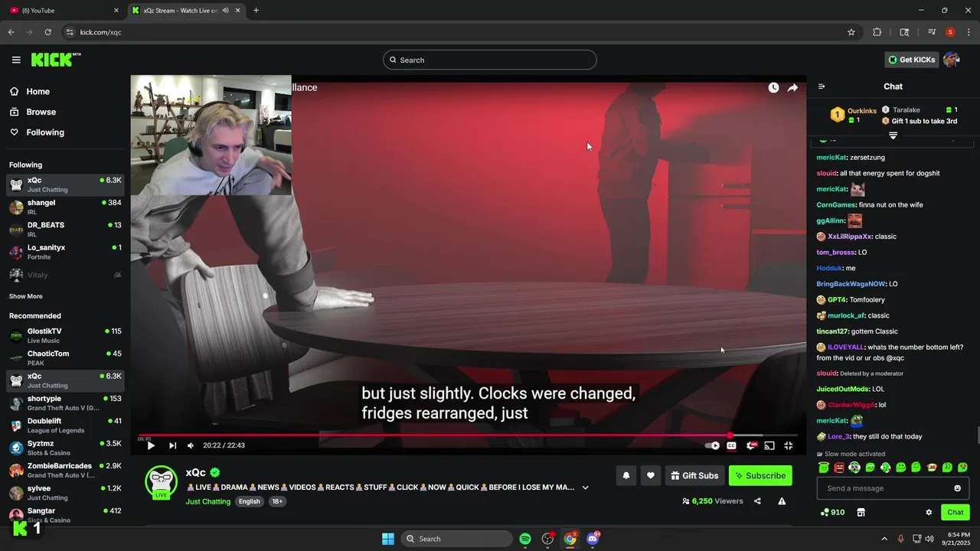
Task: Go to the KICK logo homepage
Action: pyautogui.click(x=56, y=60)
